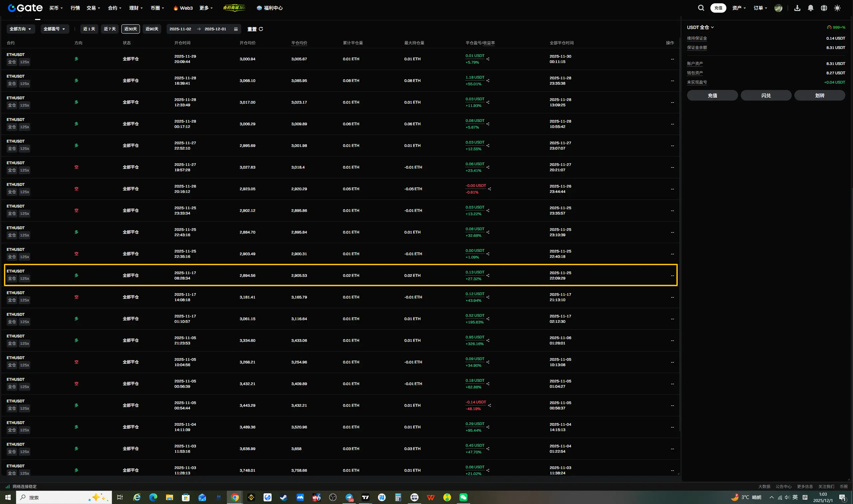Open the 合约 menu in top navigation
Screen dimensions: 853x504
115,8
